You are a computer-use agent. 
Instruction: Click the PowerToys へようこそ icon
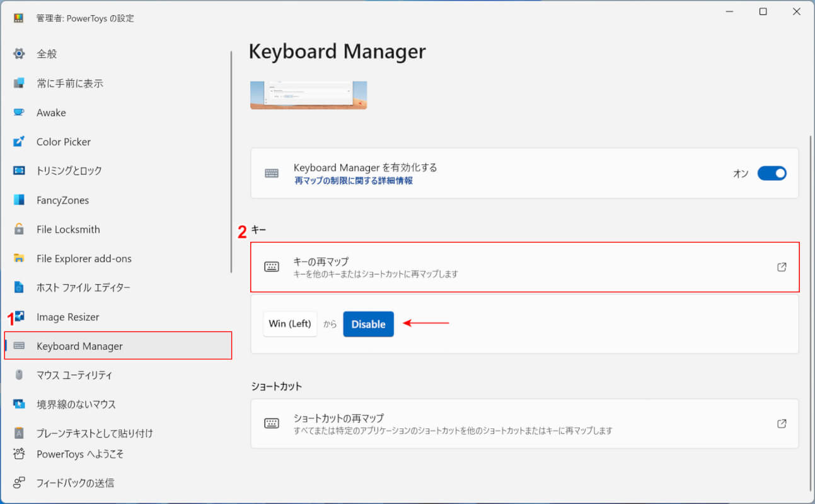tap(19, 454)
